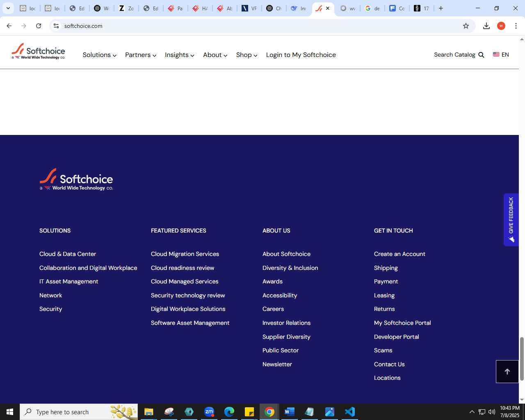Click Login to My Softchoice

click(301, 55)
